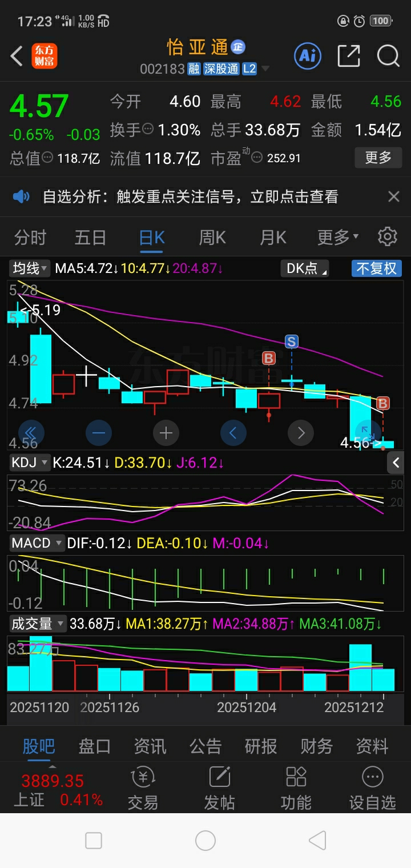411x868 pixels.
Task: Zoom in chart with plus button
Action: (x=166, y=433)
